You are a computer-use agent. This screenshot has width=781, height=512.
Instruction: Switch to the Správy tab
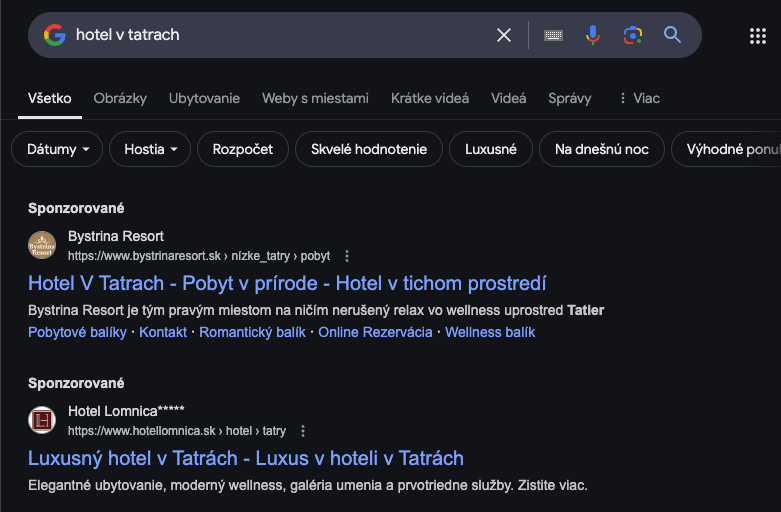tap(570, 98)
